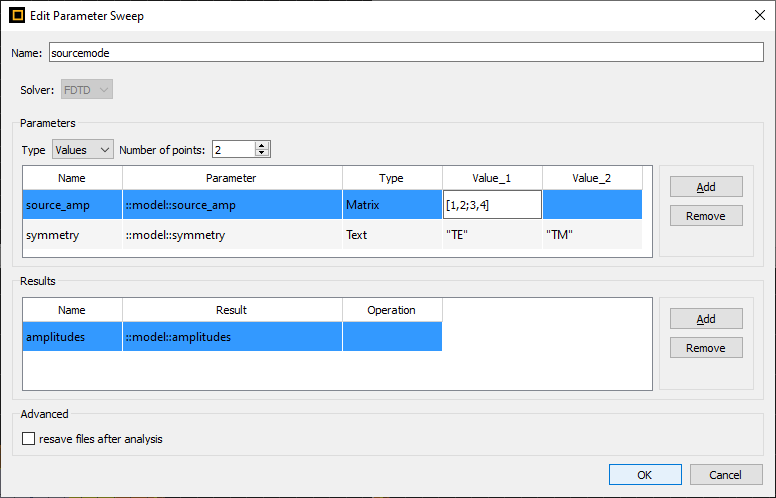Click the application icon in title bar

(17, 14)
